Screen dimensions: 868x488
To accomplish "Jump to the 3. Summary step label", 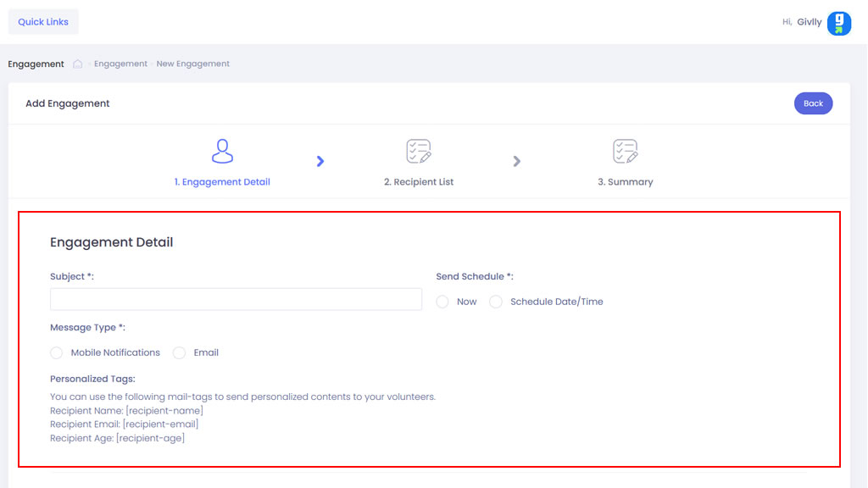I will pos(626,182).
